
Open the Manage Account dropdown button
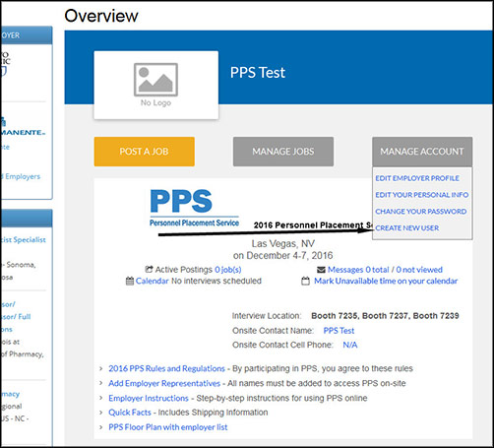(x=422, y=152)
